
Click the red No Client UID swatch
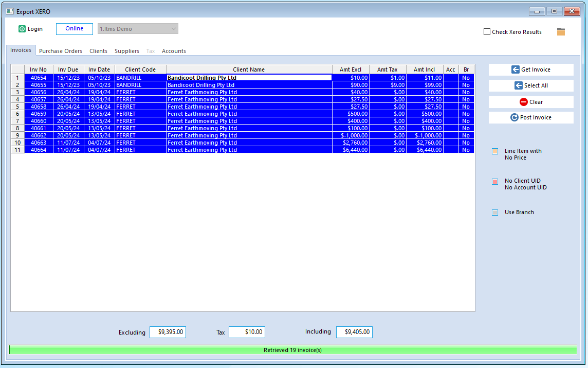495,182
